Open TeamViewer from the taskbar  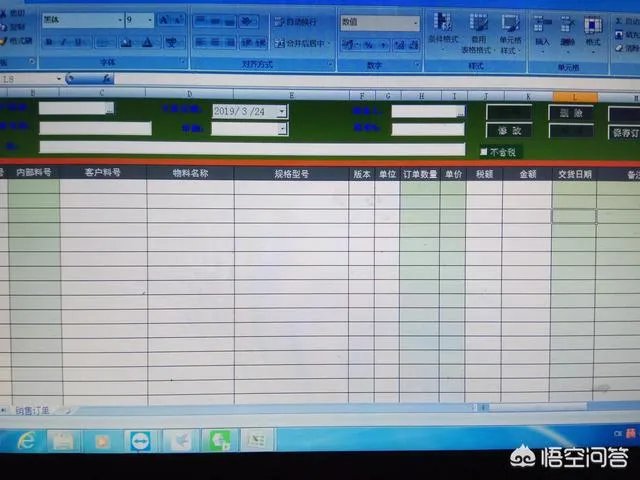[x=138, y=440]
